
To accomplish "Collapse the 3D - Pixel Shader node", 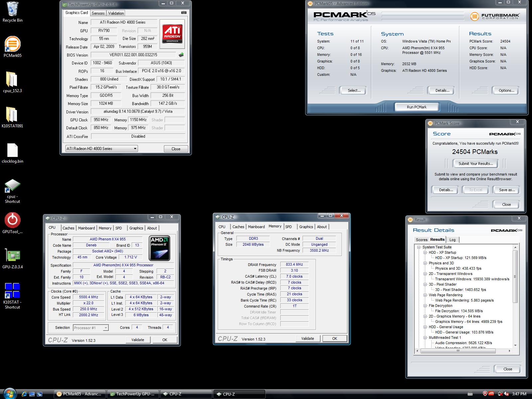I will click(x=425, y=284).
